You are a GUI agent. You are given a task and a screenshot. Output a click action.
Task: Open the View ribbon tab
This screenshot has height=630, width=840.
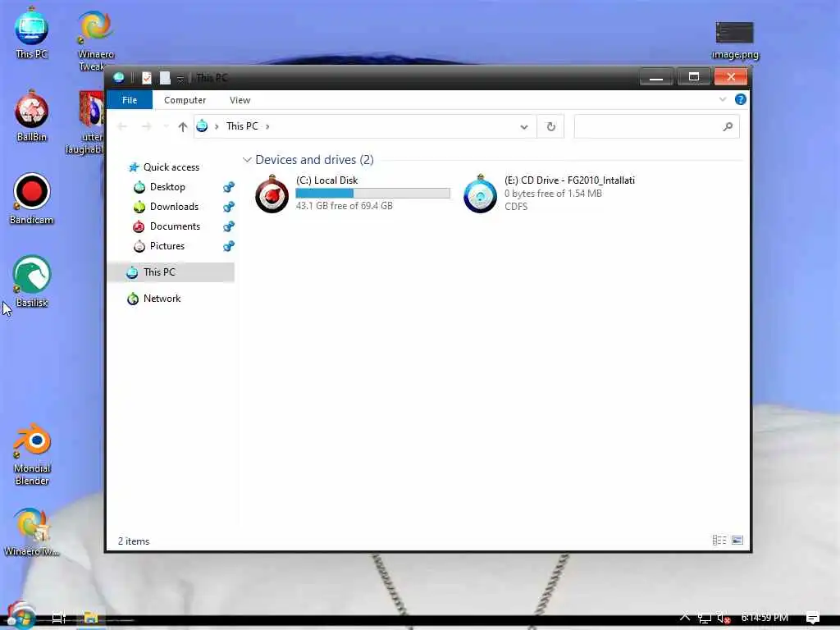(240, 100)
